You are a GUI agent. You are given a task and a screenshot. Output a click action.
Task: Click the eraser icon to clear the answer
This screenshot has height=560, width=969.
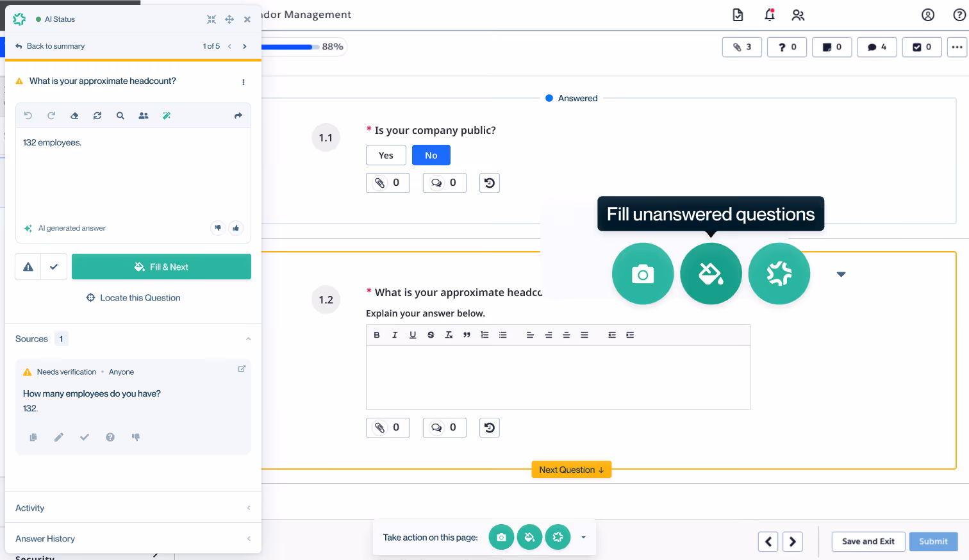tap(74, 116)
